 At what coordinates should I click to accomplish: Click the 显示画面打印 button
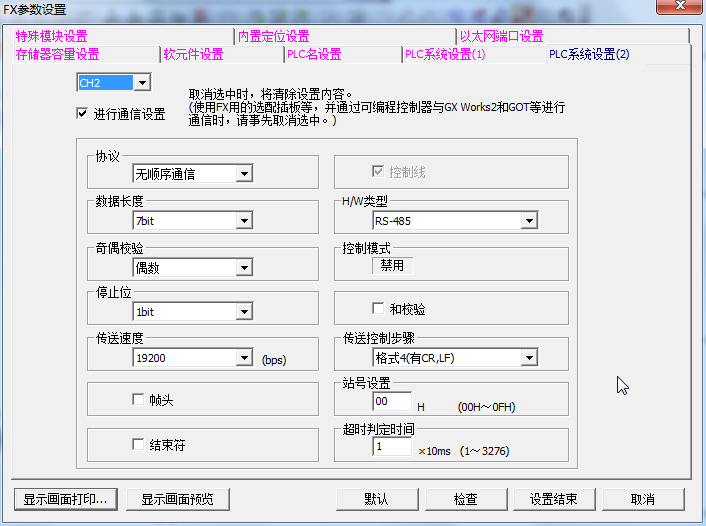tap(66, 499)
